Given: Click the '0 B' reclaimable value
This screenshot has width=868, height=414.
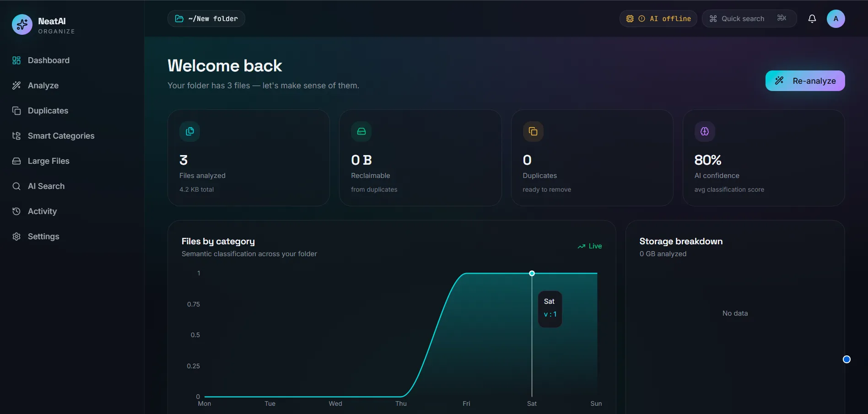Looking at the screenshot, I should tap(361, 160).
